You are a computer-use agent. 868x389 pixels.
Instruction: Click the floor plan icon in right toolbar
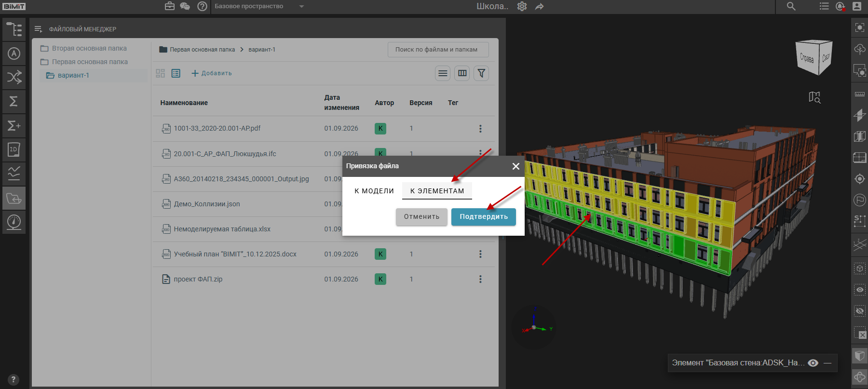pyautogui.click(x=860, y=158)
